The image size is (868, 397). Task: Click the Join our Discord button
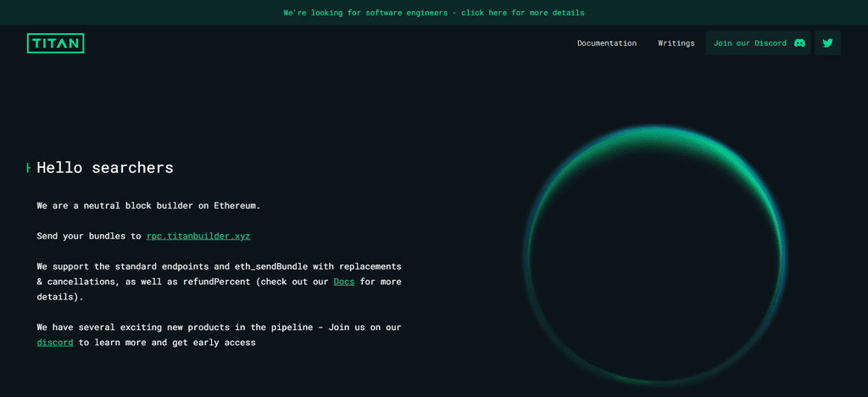point(758,43)
